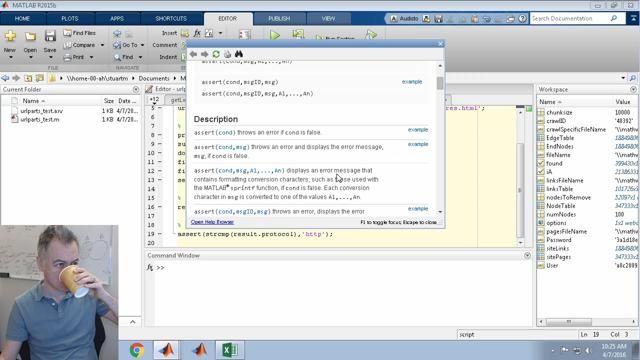Image resolution: width=640 pixels, height=360 pixels.
Task: Open the Save dropdown arrow
Action: click(x=50, y=58)
